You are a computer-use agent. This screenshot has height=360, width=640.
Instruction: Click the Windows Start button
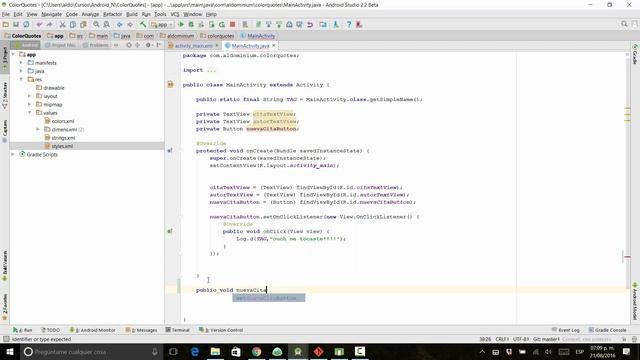pos(10,351)
